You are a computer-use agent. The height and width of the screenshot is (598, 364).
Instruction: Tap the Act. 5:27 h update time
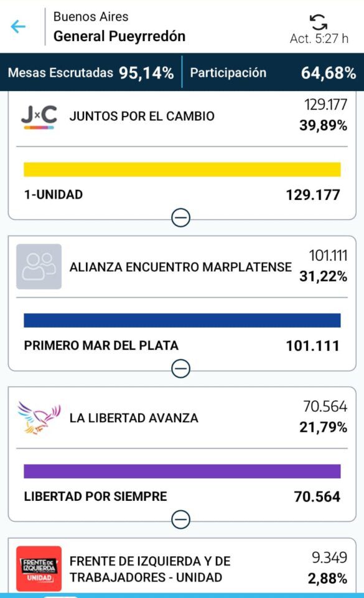click(319, 39)
